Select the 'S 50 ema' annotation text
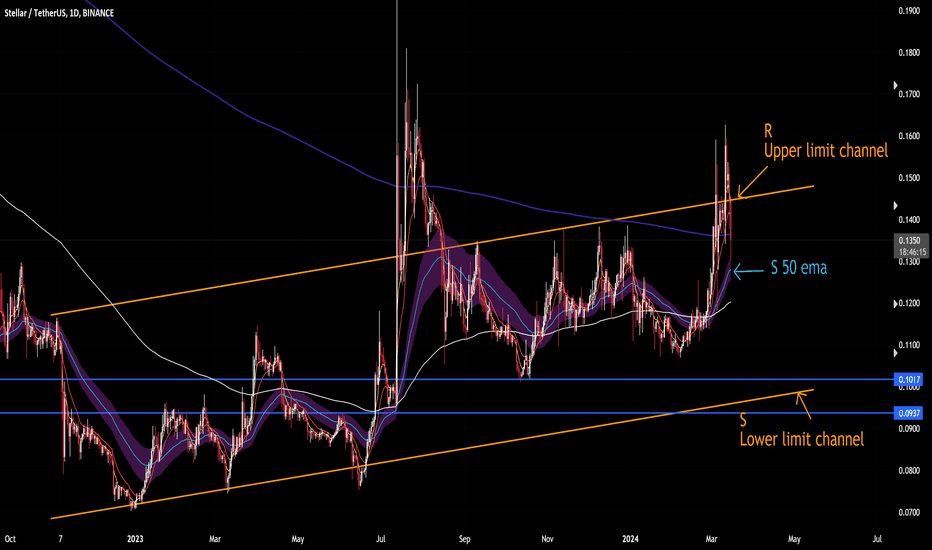The height and width of the screenshot is (550, 932). (799, 268)
